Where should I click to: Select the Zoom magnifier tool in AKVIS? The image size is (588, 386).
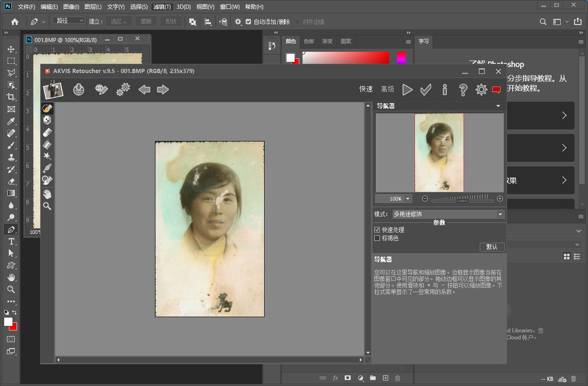coord(47,206)
